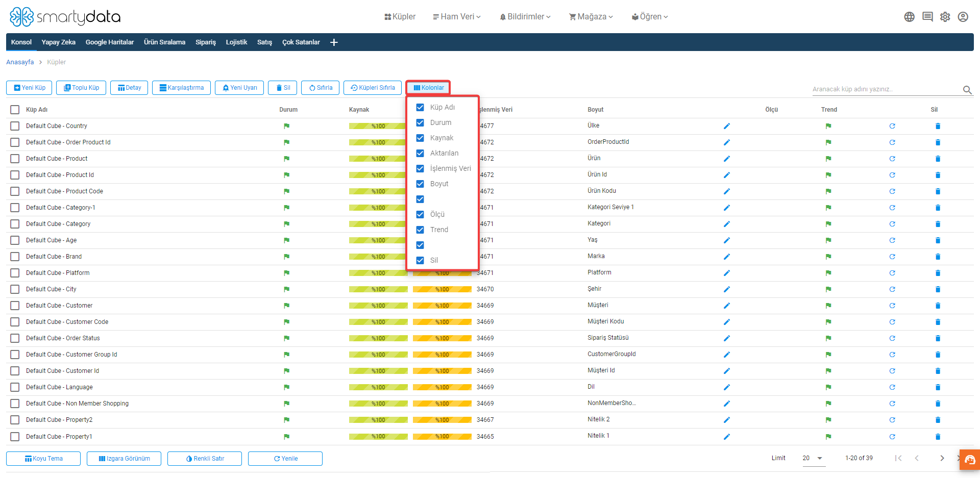Edit dimension of Default Cube - City

(727, 289)
